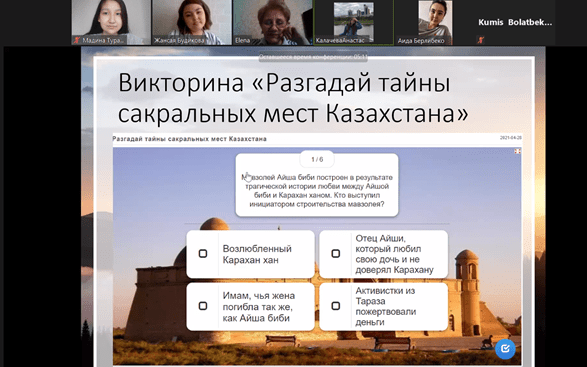Click the 1 / 6 question counter
The width and height of the screenshot is (587, 367).
point(317,160)
